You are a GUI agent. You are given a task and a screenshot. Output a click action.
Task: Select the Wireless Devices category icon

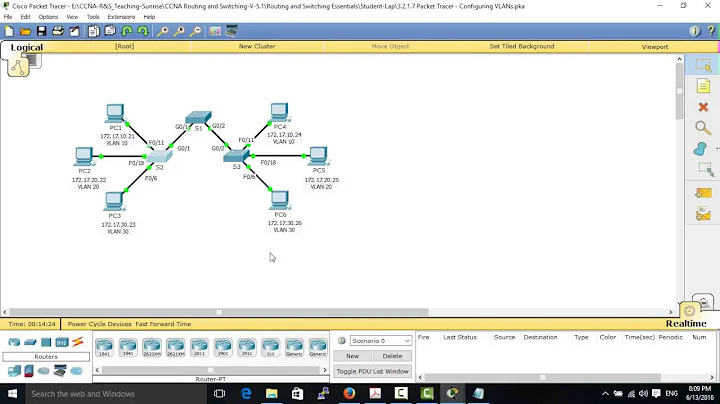[x=62, y=342]
